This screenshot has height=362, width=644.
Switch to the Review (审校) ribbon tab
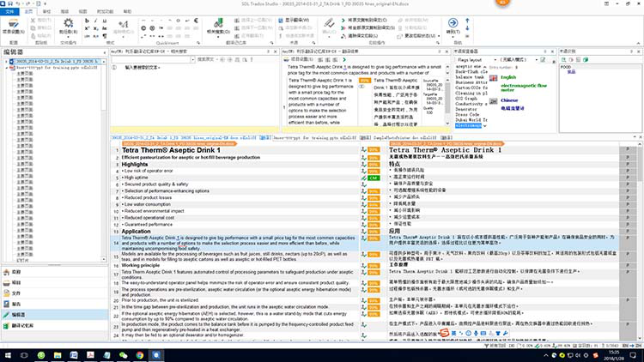pos(47,11)
